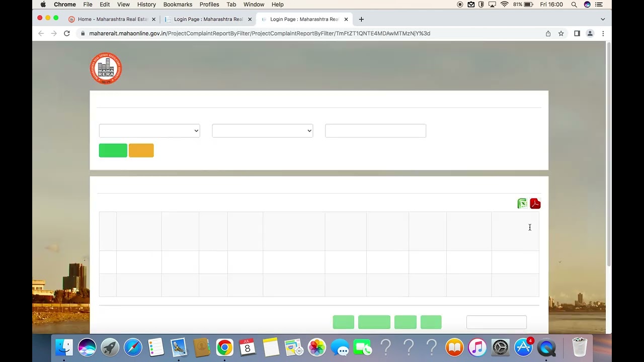The height and width of the screenshot is (362, 644).
Task: Click the MahaRERA logo
Action: 106,69
